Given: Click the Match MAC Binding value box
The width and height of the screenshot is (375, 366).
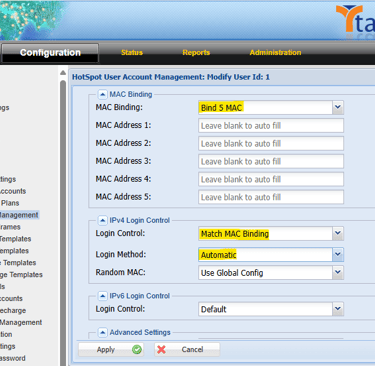Looking at the screenshot, I should point(265,234).
